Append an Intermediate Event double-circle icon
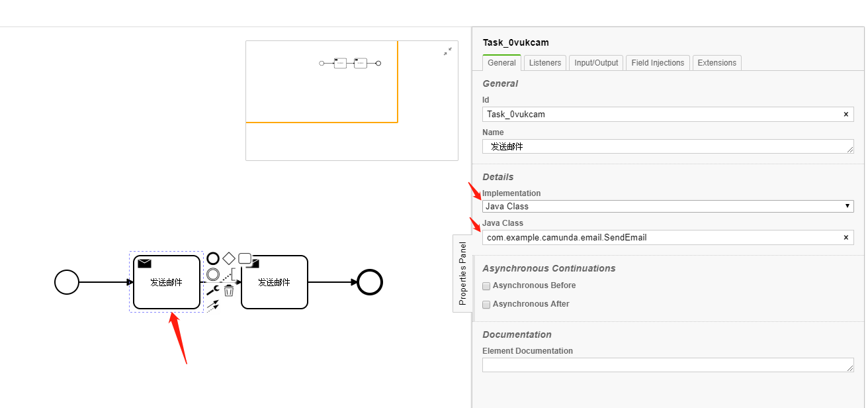This screenshot has width=868, height=408. coord(213,274)
